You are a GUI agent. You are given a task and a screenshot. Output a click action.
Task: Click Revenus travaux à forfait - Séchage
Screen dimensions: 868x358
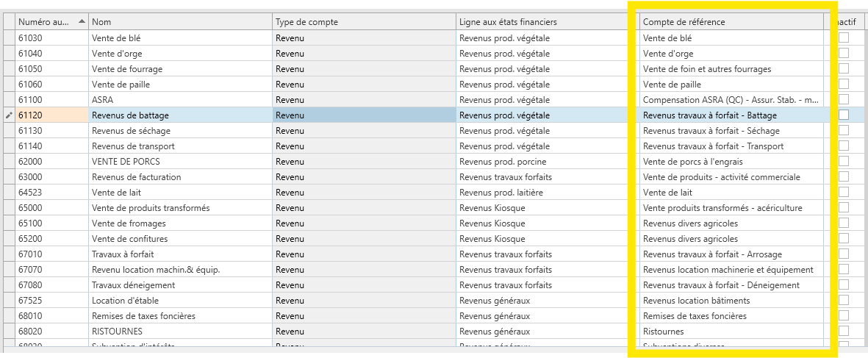(731, 131)
